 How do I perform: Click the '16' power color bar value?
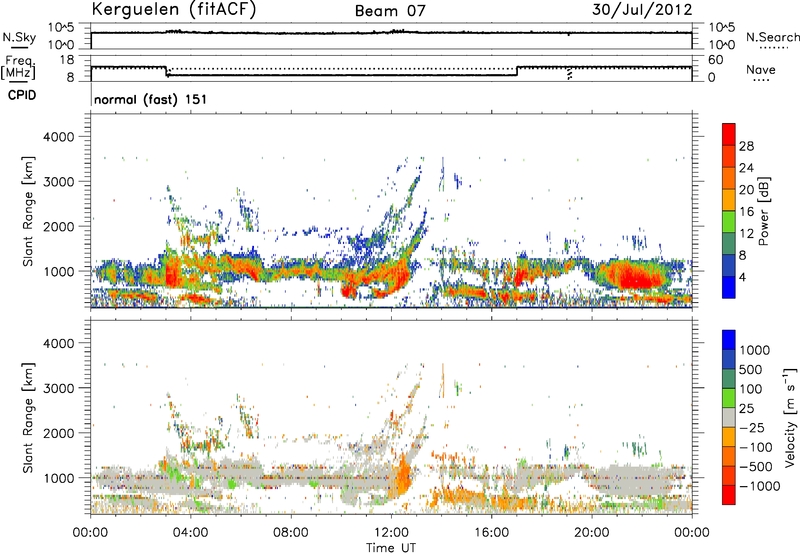coord(746,212)
